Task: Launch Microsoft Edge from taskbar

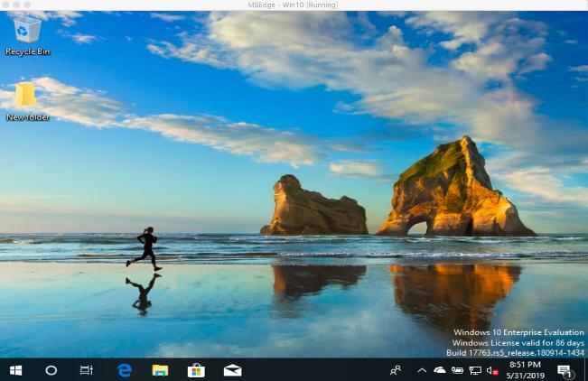Action: pyautogui.click(x=124, y=370)
